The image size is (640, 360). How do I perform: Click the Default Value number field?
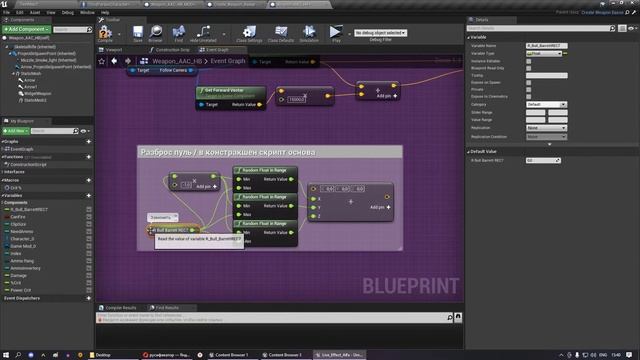(x=543, y=160)
